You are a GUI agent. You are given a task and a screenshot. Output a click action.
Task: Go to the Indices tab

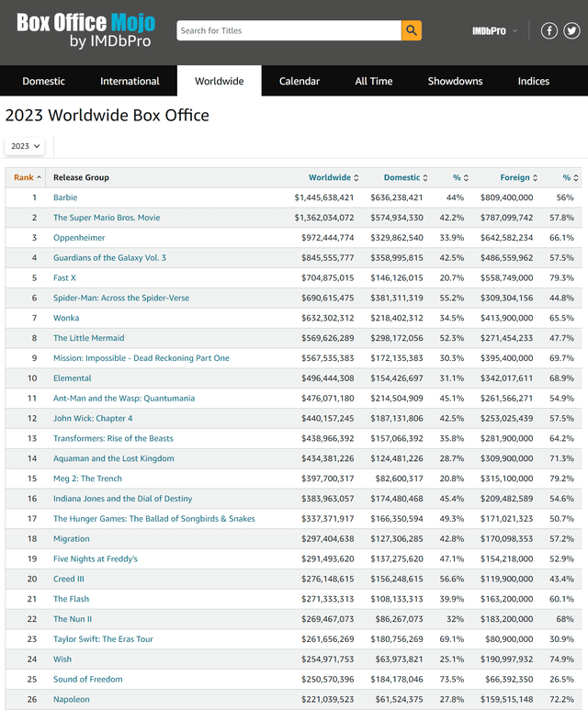pos(534,81)
